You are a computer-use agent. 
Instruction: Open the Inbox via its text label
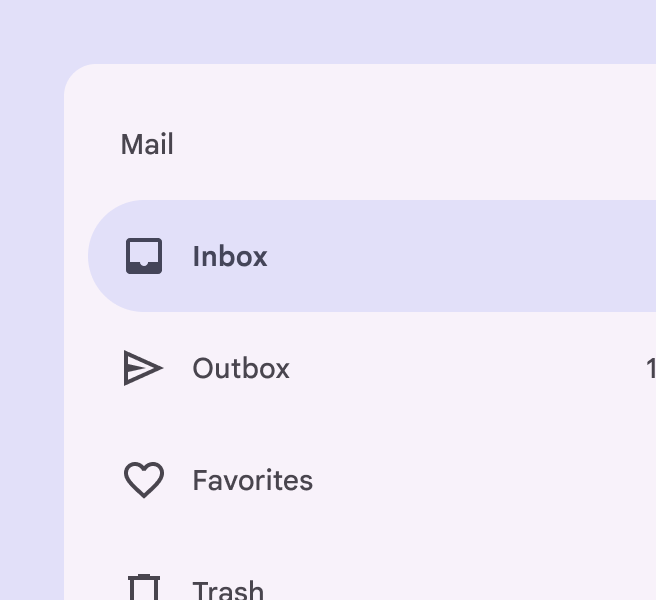pyautogui.click(x=230, y=256)
